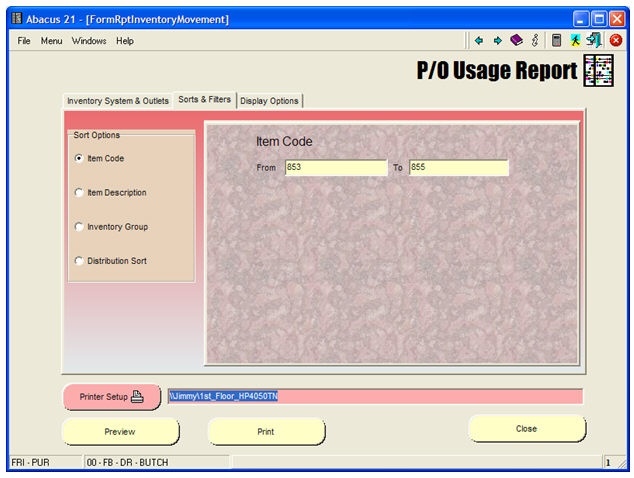Click the red X toolbar icon
634x478 pixels.
[616, 41]
